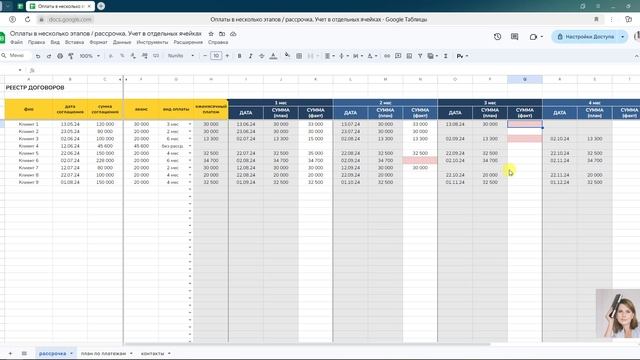The height and width of the screenshot is (360, 640).
Task: Open the Вставка menu
Action: click(x=74, y=42)
